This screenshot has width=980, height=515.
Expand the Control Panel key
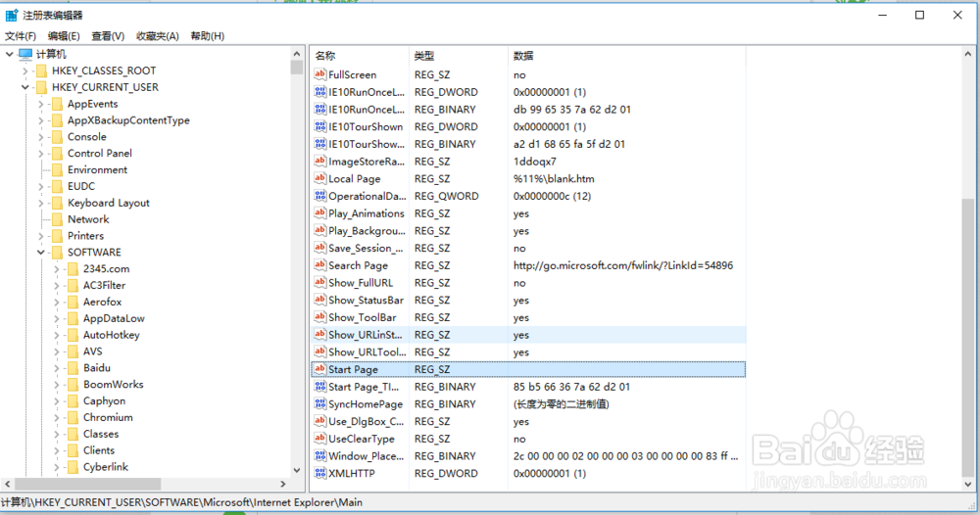pos(40,154)
